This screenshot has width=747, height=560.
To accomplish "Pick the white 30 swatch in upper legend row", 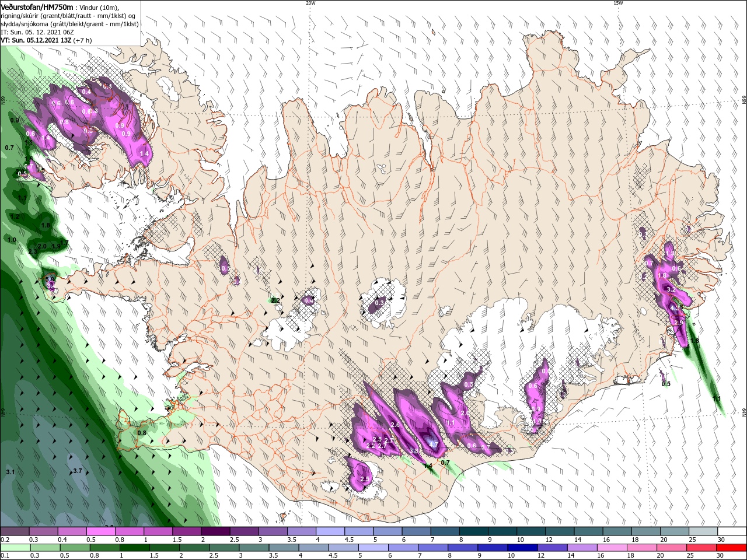I will [x=732, y=531].
